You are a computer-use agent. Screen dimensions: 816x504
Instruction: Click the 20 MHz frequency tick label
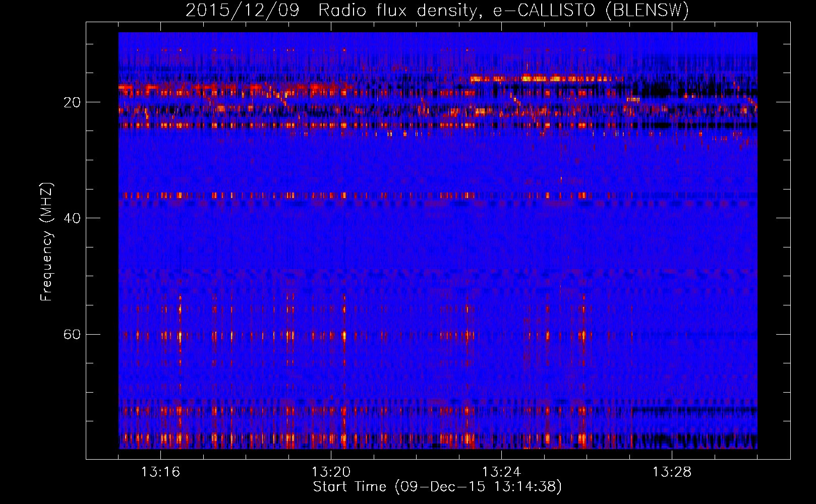72,102
